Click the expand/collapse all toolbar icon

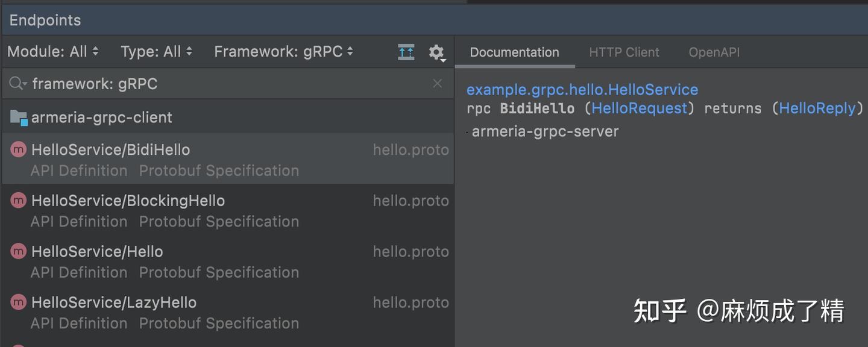[406, 52]
